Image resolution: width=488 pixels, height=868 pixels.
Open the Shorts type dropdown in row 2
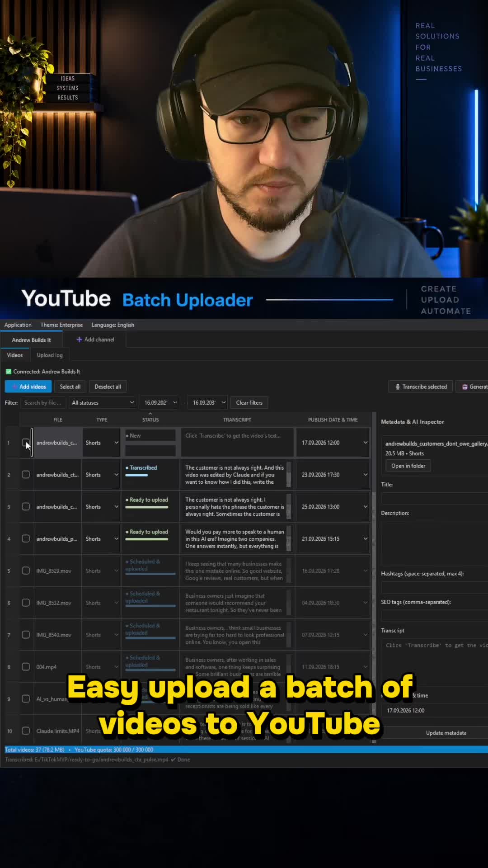[x=102, y=475]
